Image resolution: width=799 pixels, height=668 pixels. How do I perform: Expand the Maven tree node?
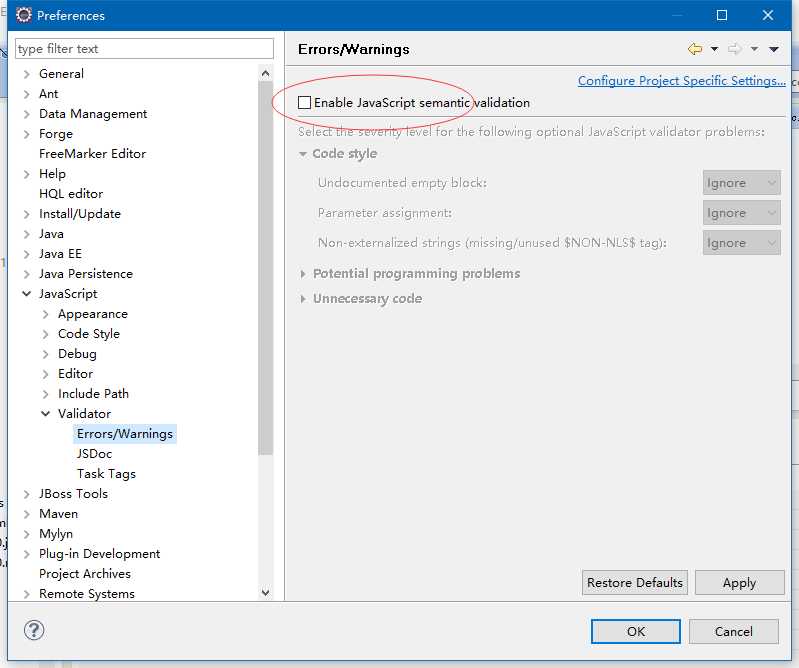click(26, 514)
